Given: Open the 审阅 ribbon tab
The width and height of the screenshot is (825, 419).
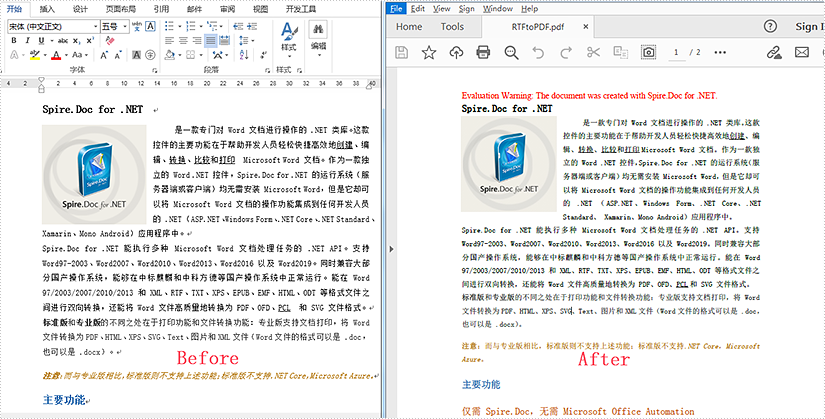Looking at the screenshot, I should [x=227, y=9].
